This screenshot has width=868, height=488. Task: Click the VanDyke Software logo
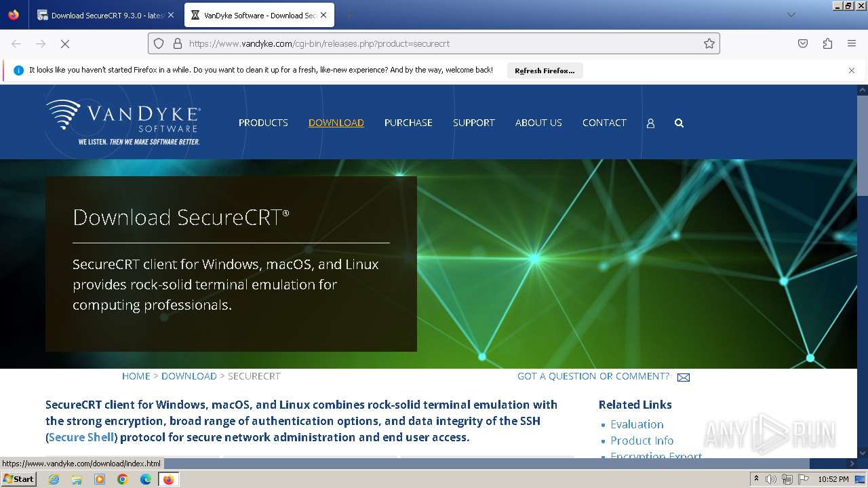click(123, 122)
